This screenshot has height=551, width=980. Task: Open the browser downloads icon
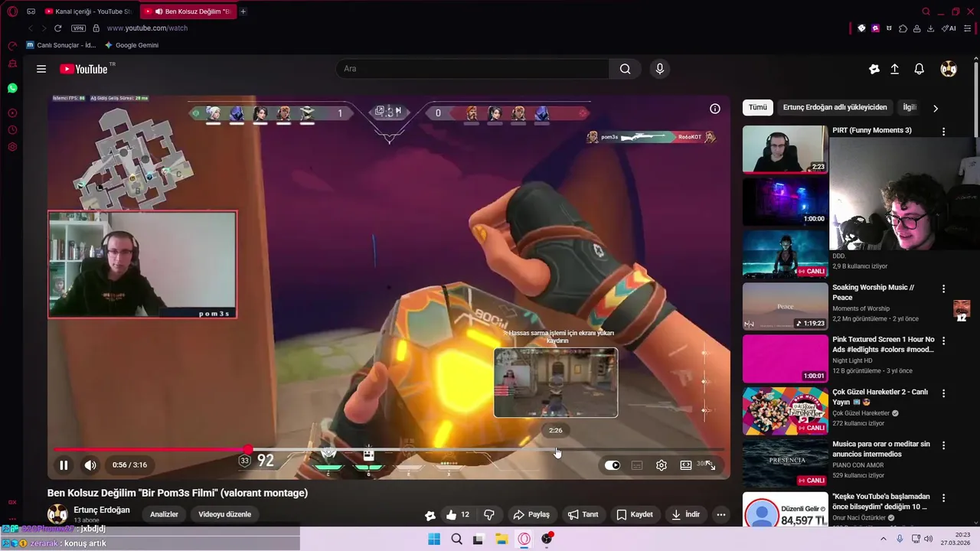coord(930,28)
